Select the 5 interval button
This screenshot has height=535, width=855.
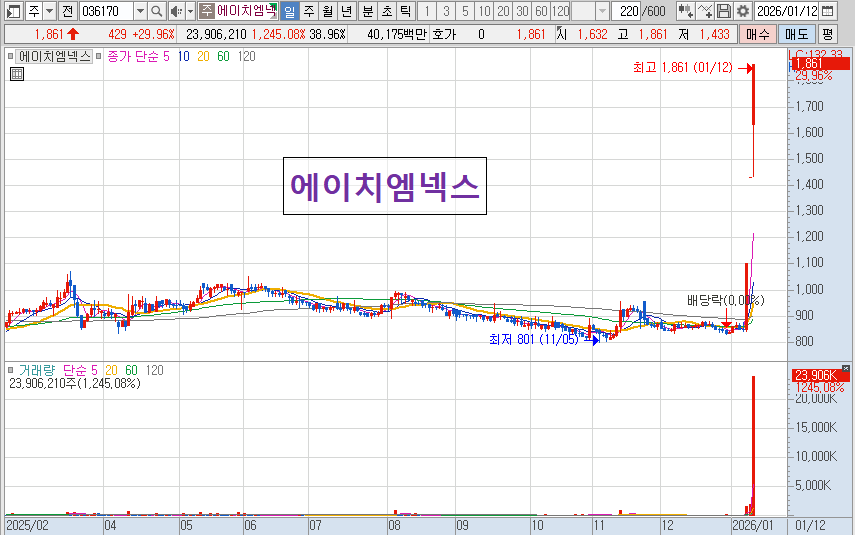pos(465,11)
